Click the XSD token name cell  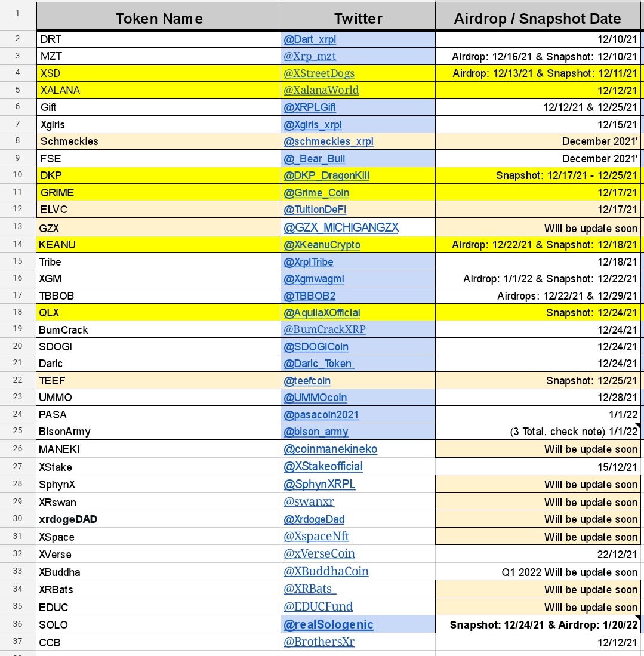tap(159, 73)
